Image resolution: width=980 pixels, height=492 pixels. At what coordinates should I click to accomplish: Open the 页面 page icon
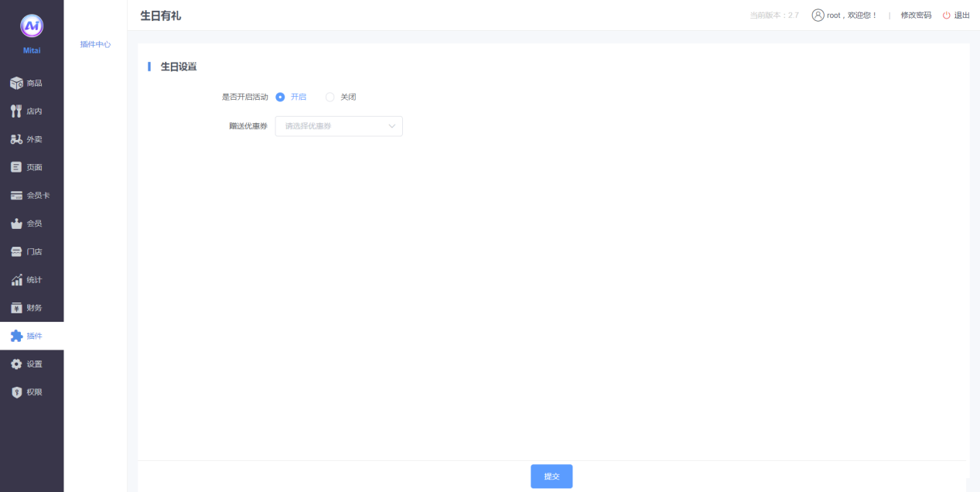tap(16, 167)
